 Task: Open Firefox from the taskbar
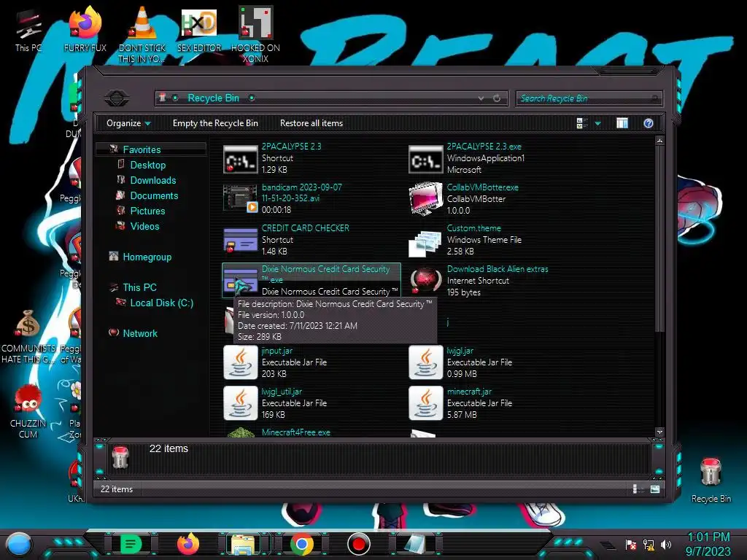click(x=187, y=544)
